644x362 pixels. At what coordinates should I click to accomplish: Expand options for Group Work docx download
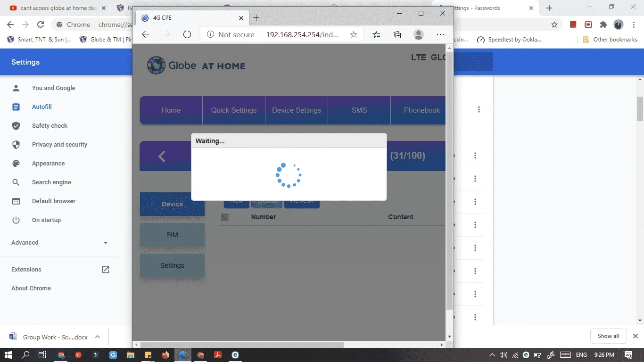98,337
